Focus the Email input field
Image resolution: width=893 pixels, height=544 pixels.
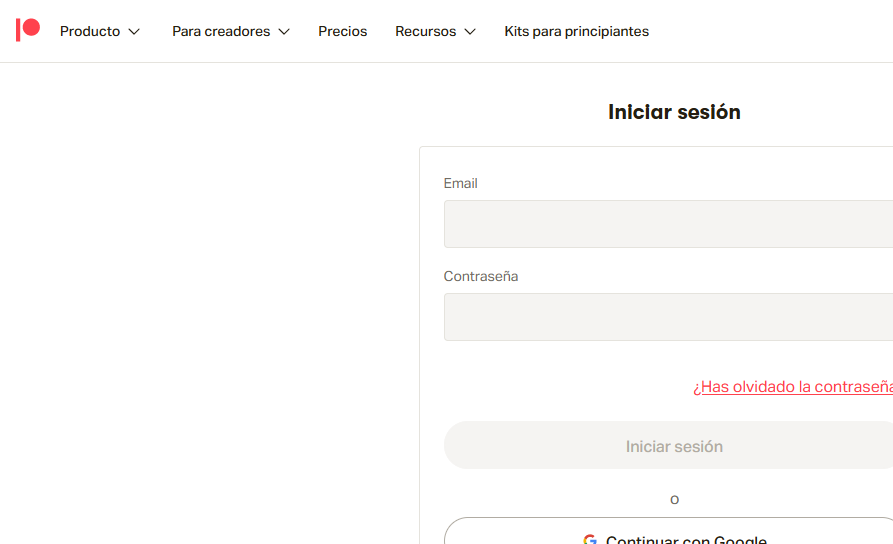click(x=668, y=224)
